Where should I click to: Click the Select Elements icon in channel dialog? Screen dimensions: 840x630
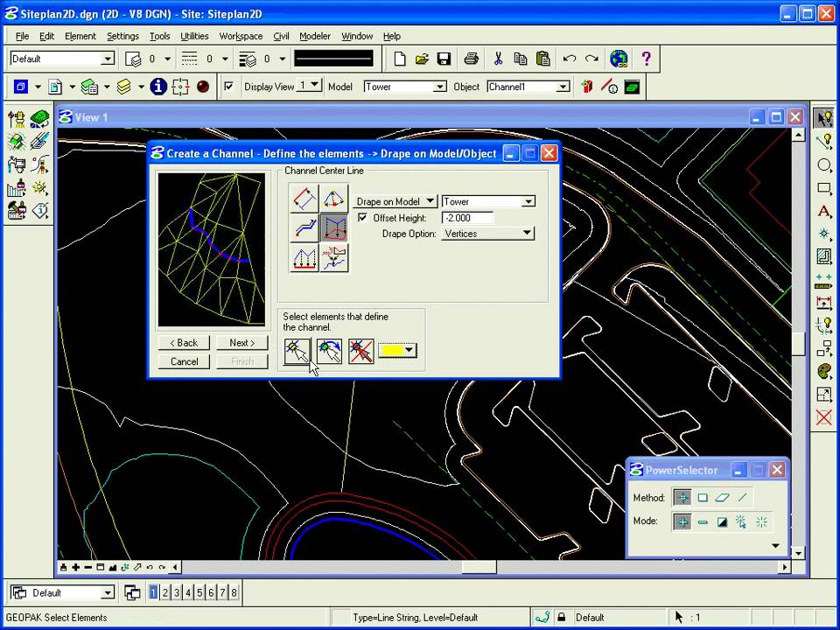point(297,351)
